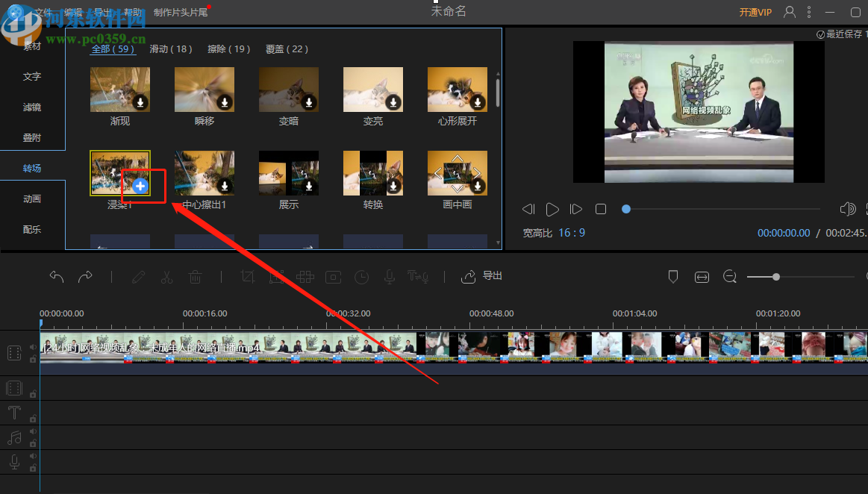Undo the last edit with the undo arrow
Image resolution: width=868 pixels, height=494 pixels.
[x=57, y=276]
